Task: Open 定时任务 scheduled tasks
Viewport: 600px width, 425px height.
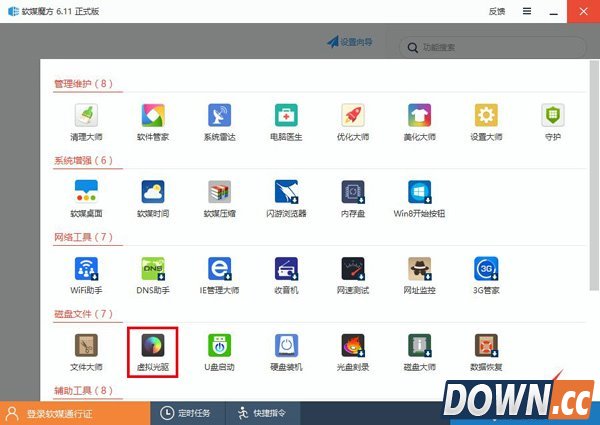Action: click(x=188, y=413)
